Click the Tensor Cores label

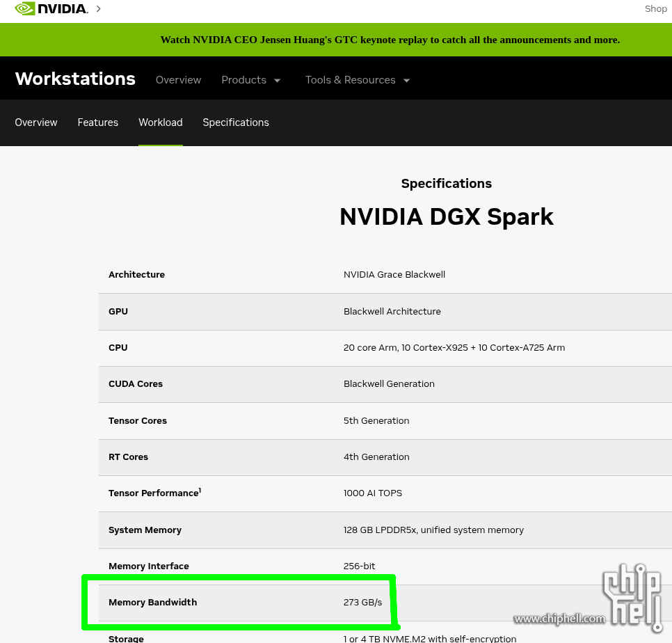pos(138,420)
